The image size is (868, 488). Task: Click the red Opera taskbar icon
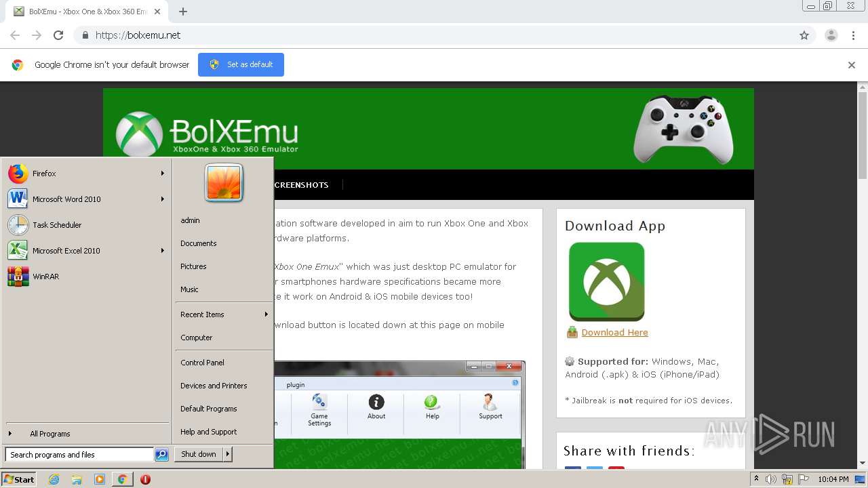(x=145, y=479)
